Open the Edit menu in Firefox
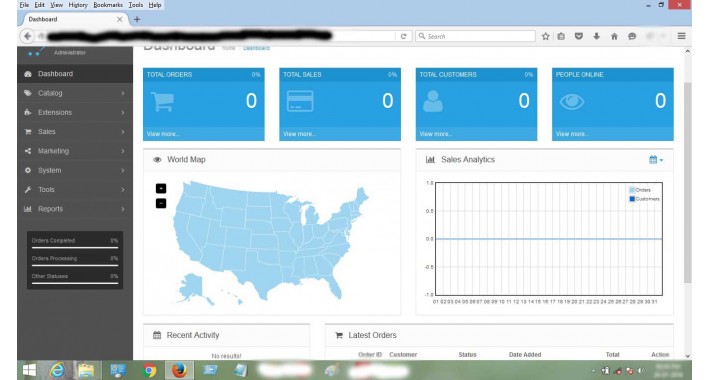Image resolution: width=710 pixels, height=380 pixels. 39,5
